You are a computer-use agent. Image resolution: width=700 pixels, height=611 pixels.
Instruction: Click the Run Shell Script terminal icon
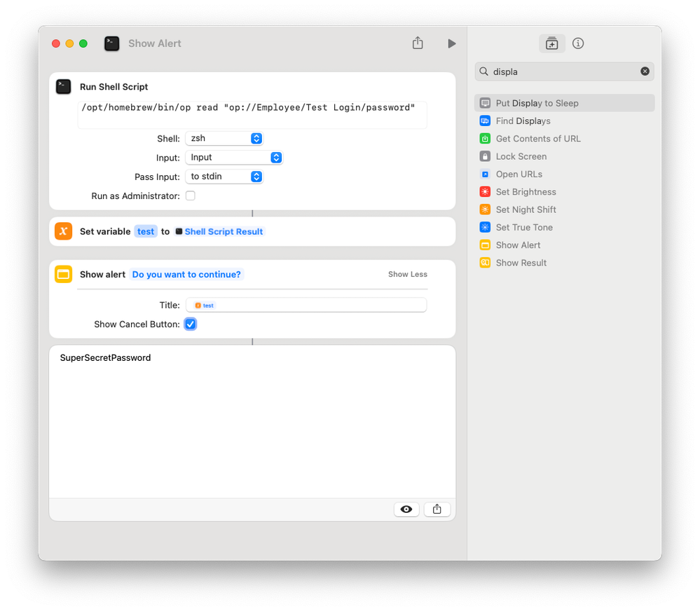pos(63,87)
